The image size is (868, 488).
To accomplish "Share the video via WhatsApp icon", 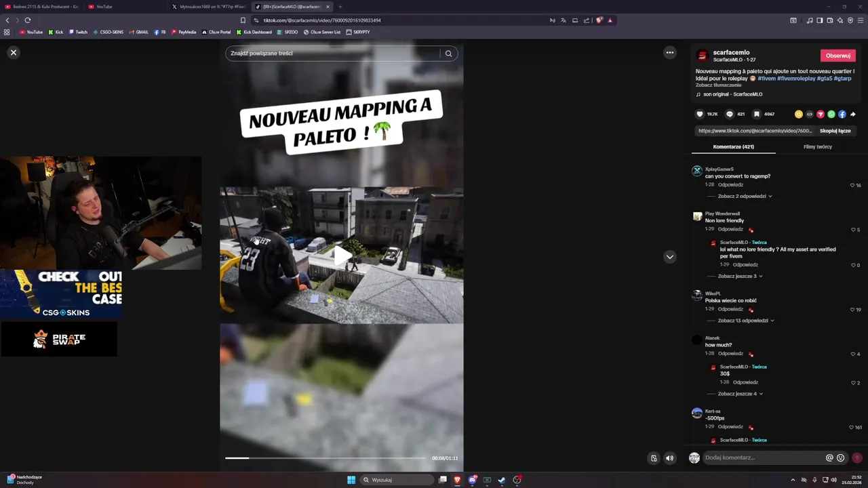I will [x=831, y=114].
